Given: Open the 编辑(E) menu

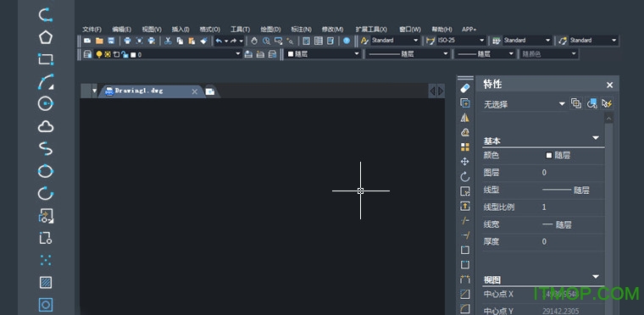Looking at the screenshot, I should (121, 29).
